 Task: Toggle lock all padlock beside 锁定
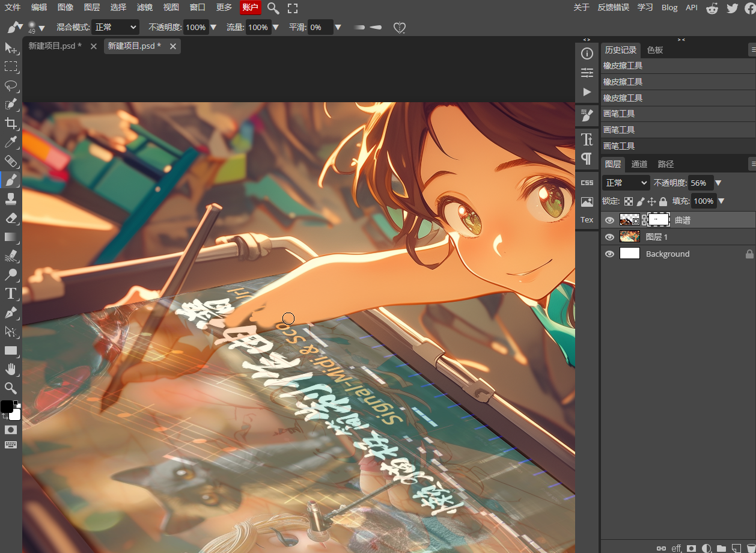point(663,201)
